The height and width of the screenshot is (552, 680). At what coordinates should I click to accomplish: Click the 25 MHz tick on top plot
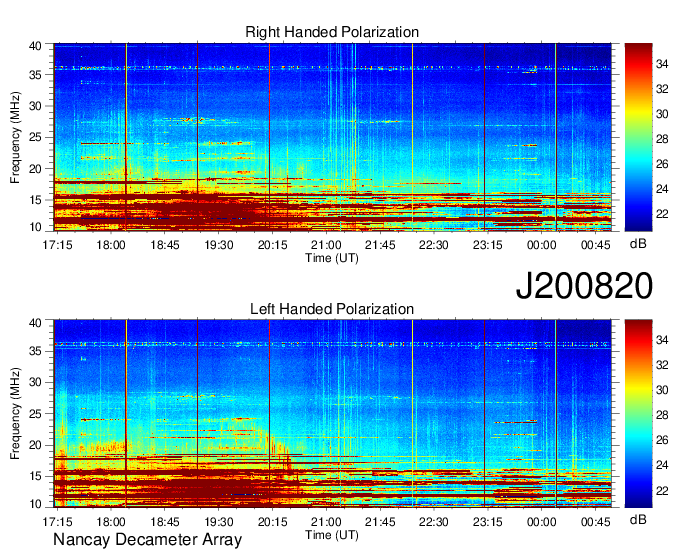[36, 137]
